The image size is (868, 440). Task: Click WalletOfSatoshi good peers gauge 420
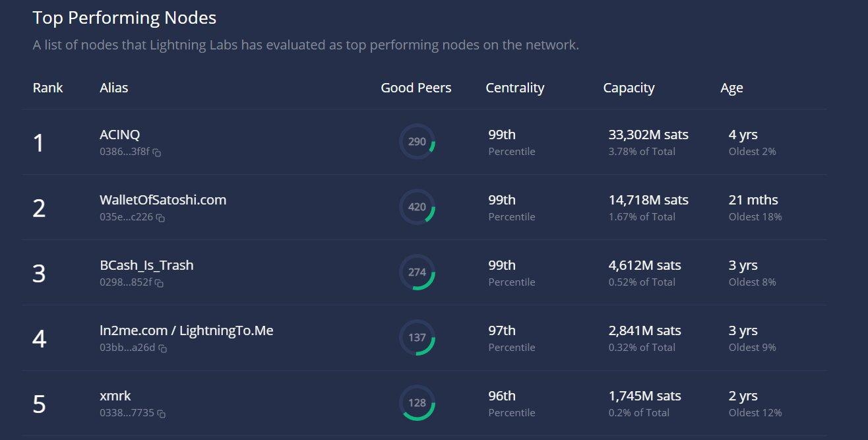(417, 207)
